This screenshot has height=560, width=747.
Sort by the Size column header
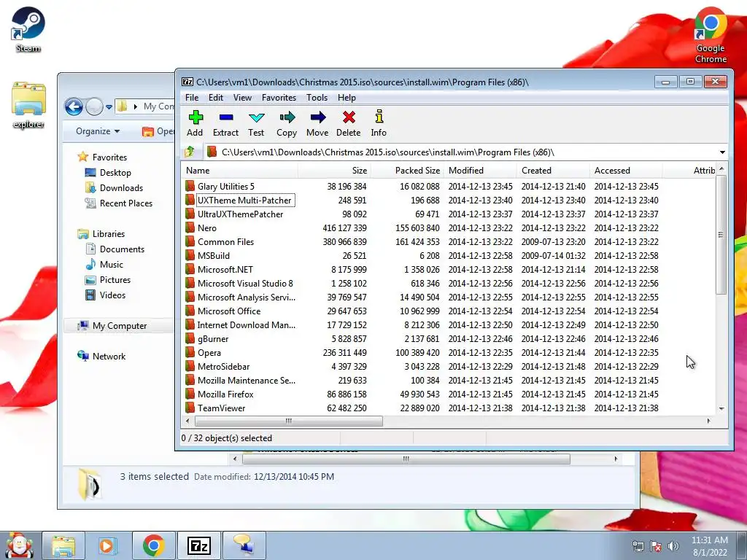pos(334,171)
